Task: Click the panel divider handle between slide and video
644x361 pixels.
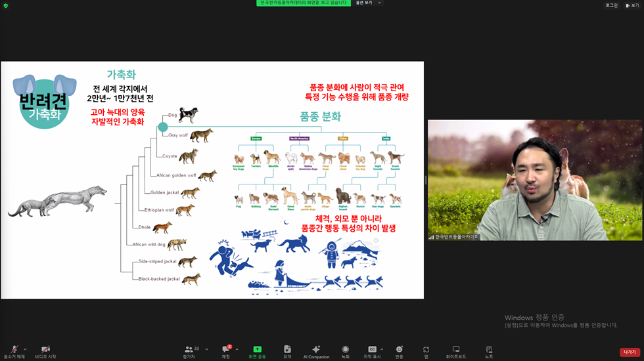Action: [426, 180]
